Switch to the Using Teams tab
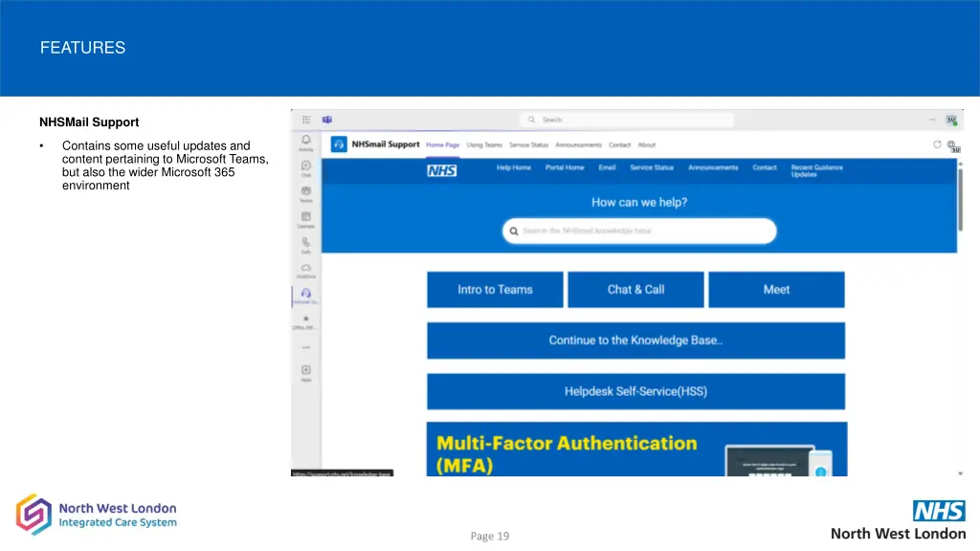 [484, 145]
